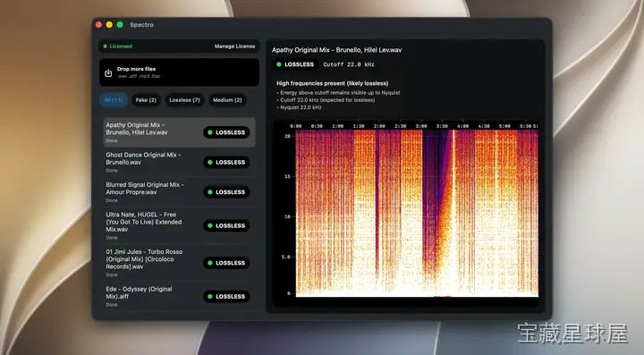Screen dimensions: 644x355
Task: Click the Cutoff 22.0 kHz value
Action: (349, 64)
